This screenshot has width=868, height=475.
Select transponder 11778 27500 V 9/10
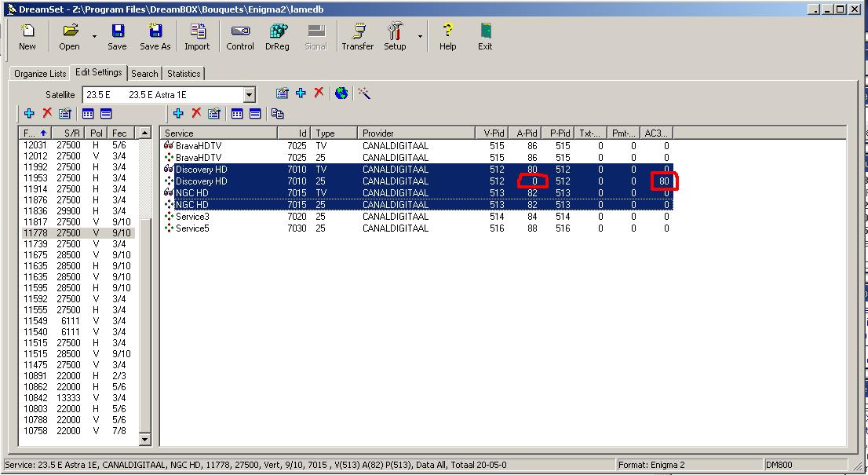(78, 233)
